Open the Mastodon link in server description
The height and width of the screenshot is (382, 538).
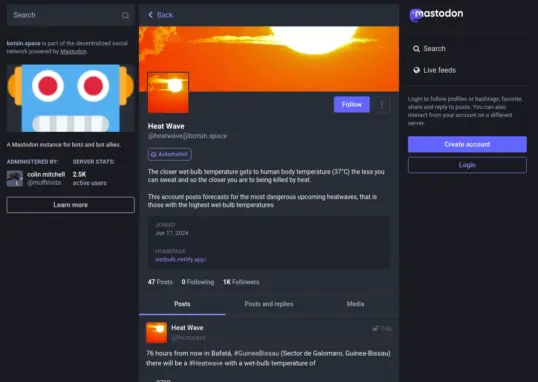tap(73, 51)
